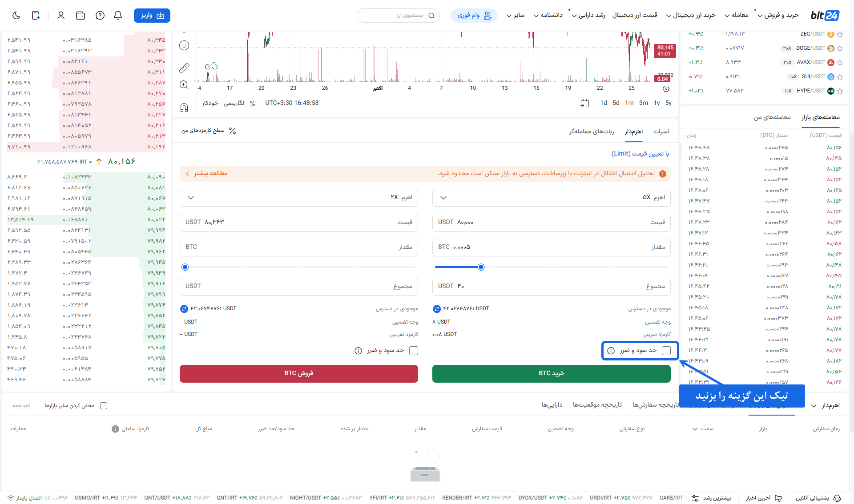
Task: Expand خرید و فروش menu
Action: pyautogui.click(x=778, y=15)
